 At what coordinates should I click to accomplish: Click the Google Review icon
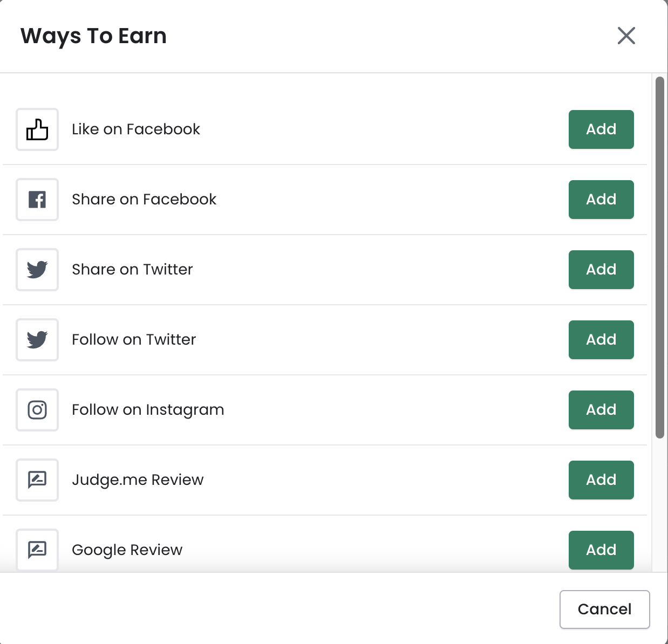[37, 550]
